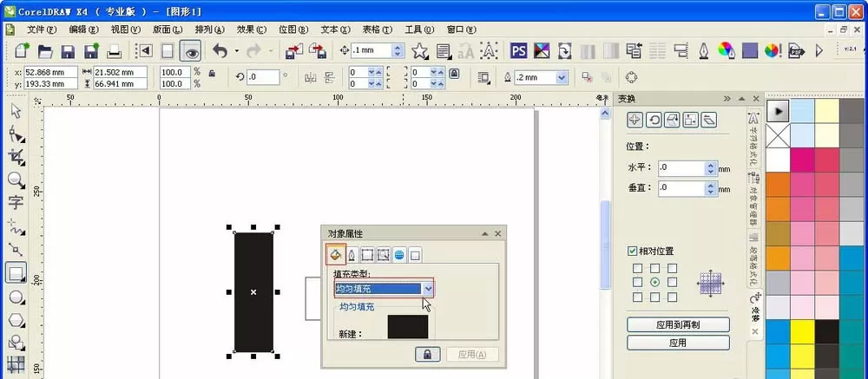Select the Polygon tool
868x379 pixels.
point(16,320)
